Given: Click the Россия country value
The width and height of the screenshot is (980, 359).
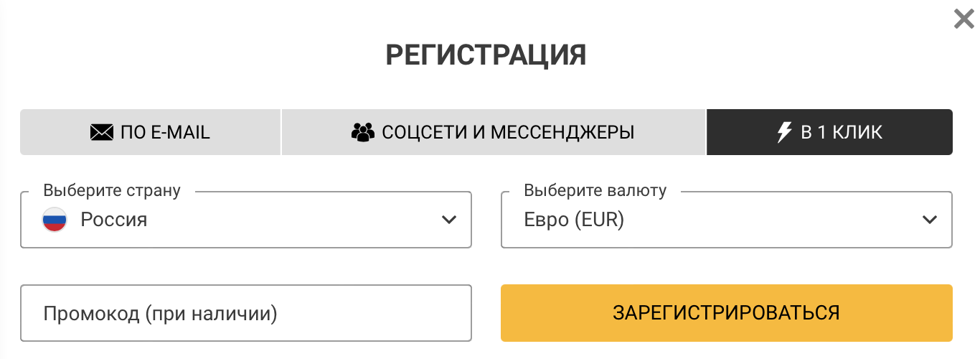Looking at the screenshot, I should point(114,220).
